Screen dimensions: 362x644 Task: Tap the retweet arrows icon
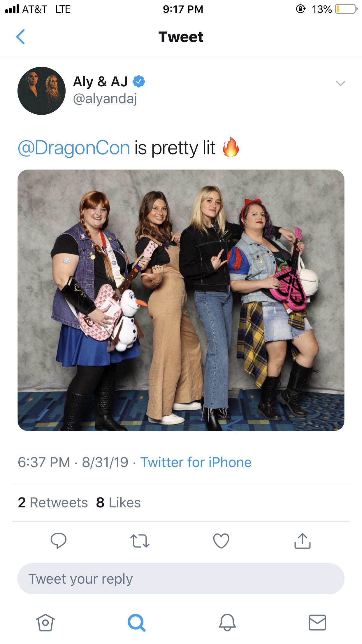(140, 541)
